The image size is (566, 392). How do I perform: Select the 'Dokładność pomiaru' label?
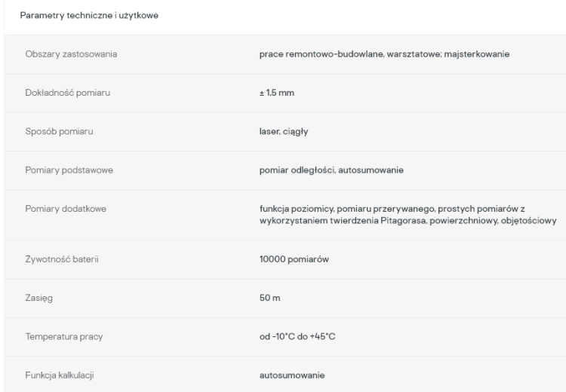tap(67, 93)
